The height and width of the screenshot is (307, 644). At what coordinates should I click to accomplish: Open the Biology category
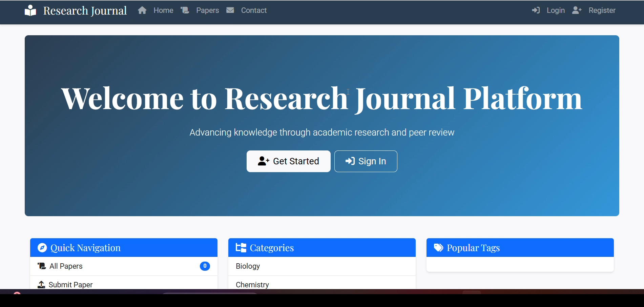coord(248,266)
